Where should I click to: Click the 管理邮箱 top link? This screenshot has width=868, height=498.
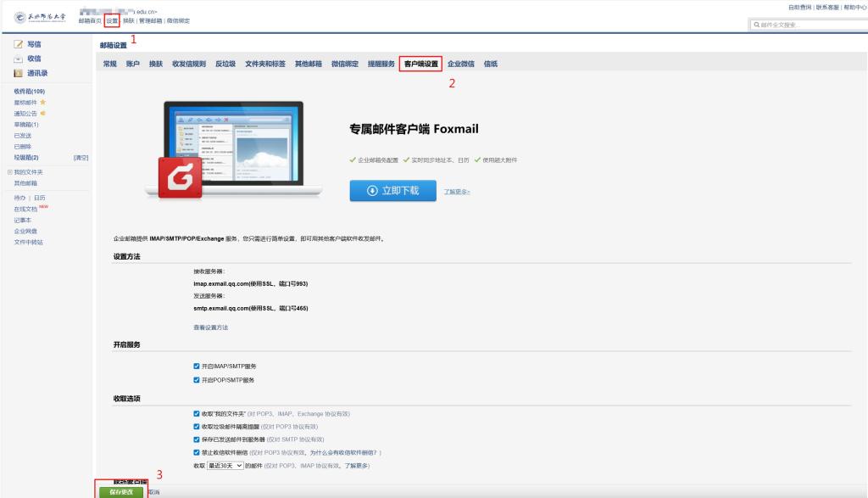[151, 21]
